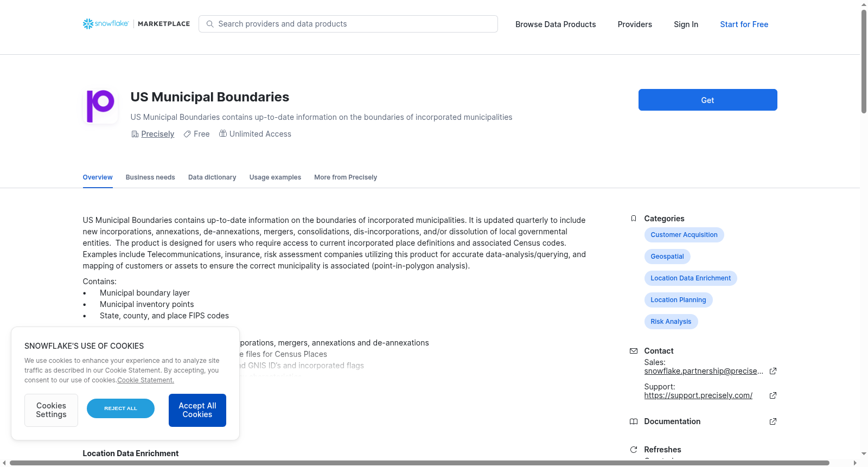868x467 pixels.
Task: Click the Snowflake logo in header
Action: [x=106, y=24]
